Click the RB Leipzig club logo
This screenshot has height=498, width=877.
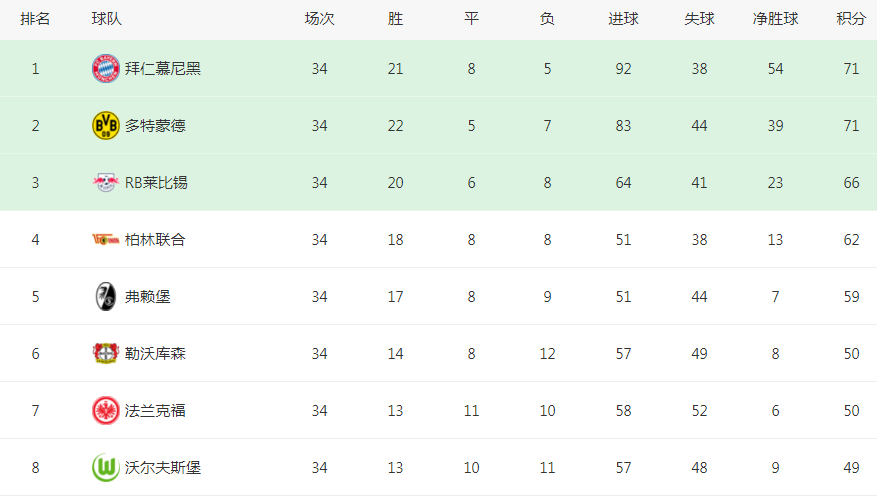[x=106, y=182]
